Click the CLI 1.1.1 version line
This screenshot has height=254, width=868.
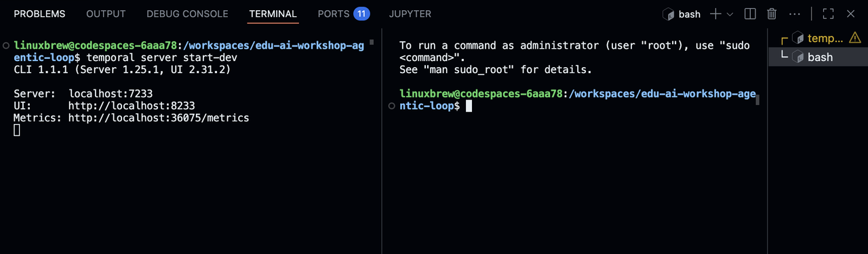[x=123, y=69]
